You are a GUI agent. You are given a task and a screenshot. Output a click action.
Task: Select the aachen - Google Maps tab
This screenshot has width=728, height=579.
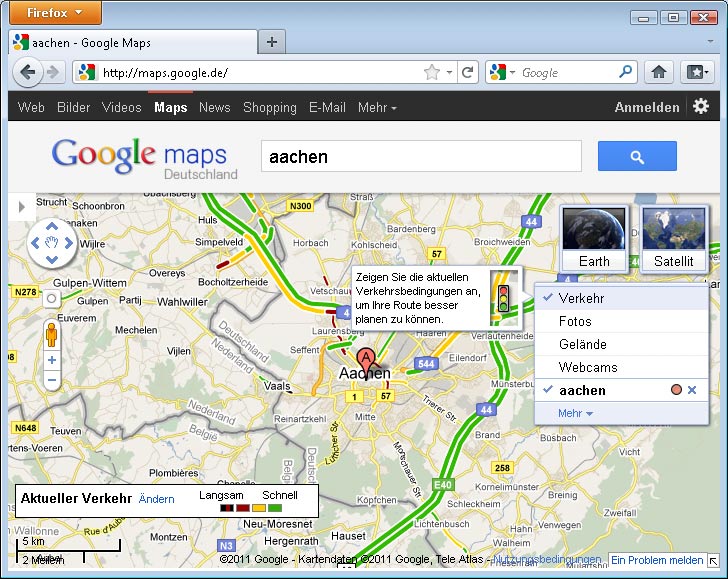point(133,42)
